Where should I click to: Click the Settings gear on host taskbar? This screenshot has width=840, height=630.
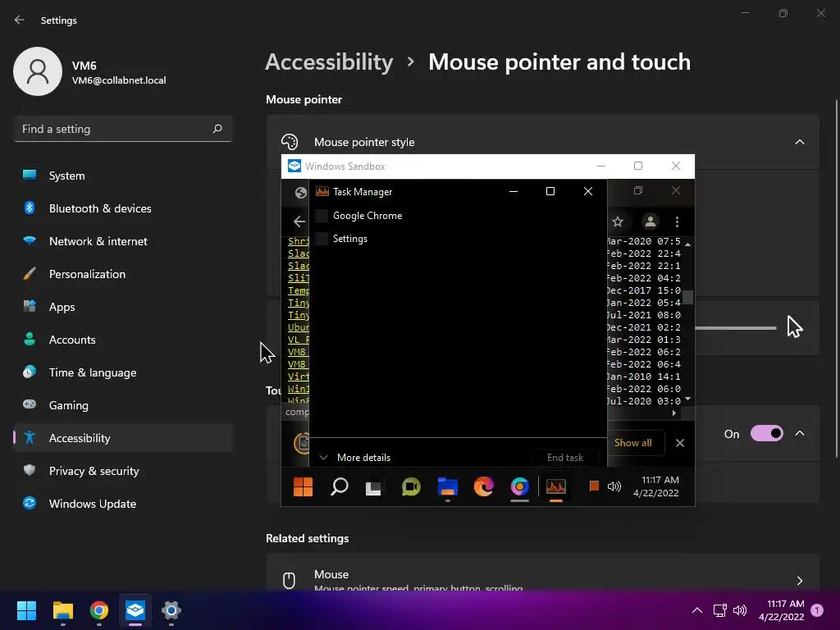click(171, 610)
